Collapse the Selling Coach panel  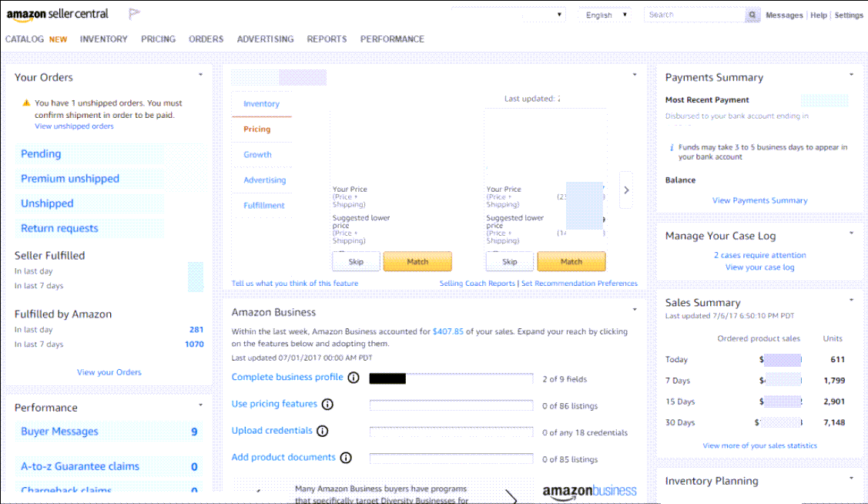pyautogui.click(x=635, y=75)
